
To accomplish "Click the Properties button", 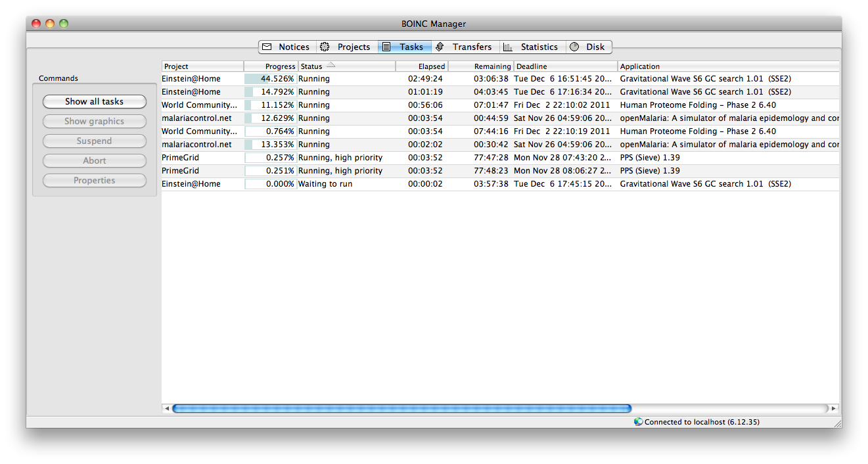I will pyautogui.click(x=94, y=180).
